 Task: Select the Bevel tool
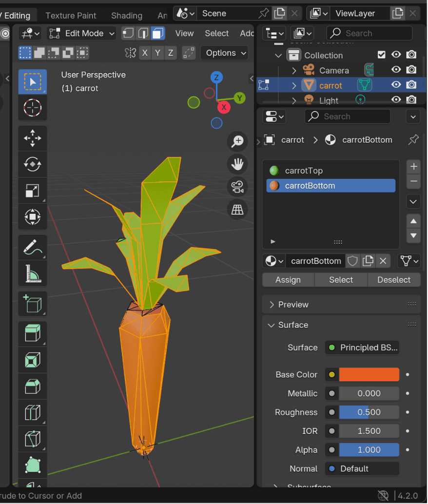coord(33,387)
